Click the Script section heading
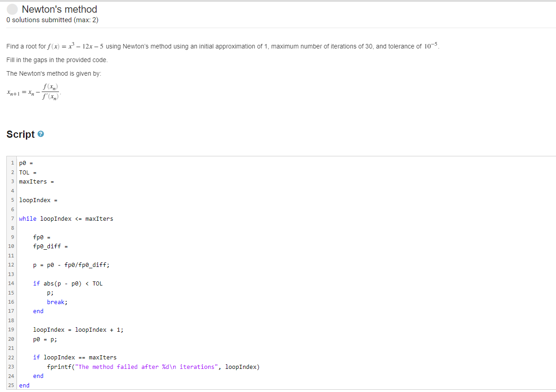Viewport: 556px width, 392px height. pyautogui.click(x=20, y=134)
